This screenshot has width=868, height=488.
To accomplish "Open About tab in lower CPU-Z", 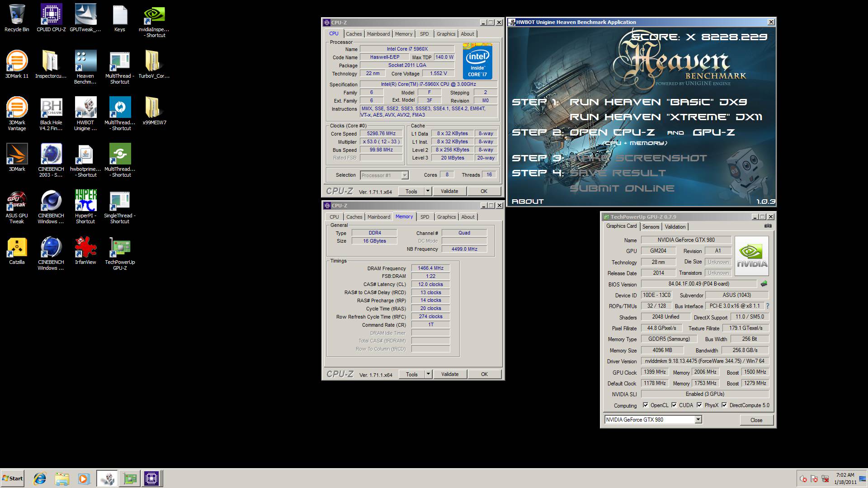I will [x=468, y=217].
